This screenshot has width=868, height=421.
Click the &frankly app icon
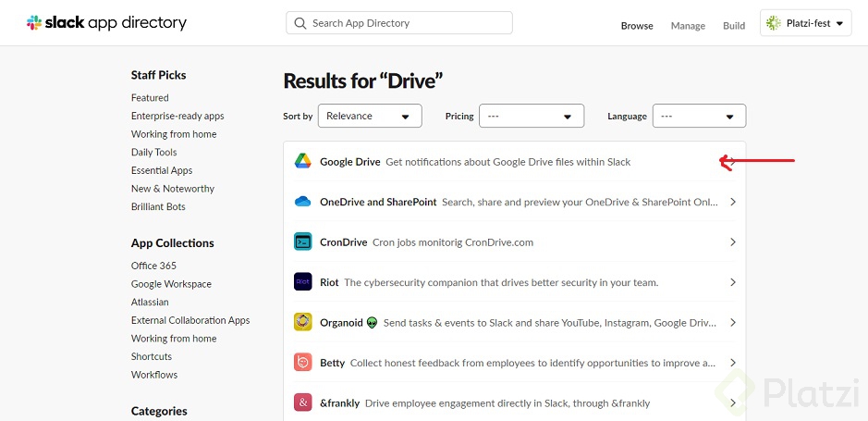tap(303, 402)
